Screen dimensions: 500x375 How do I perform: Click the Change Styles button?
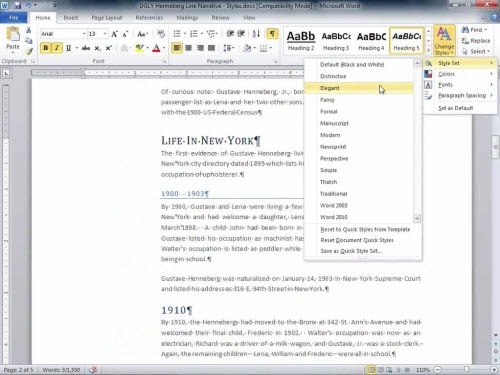444,41
